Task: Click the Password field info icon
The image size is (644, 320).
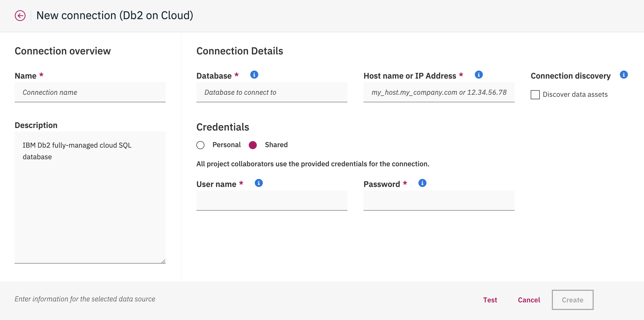Action: coord(423,183)
